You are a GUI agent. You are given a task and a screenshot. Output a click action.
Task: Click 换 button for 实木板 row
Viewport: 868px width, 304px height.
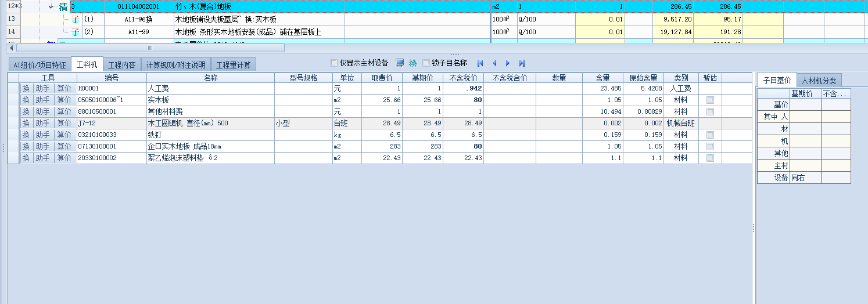(26, 100)
